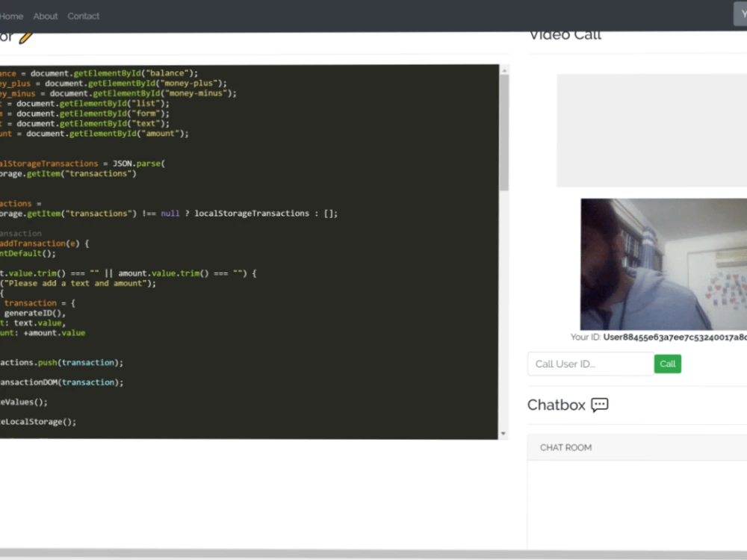Viewport: 747px width, 560px height.
Task: Click the empty remote video placeholder
Action: [651, 131]
